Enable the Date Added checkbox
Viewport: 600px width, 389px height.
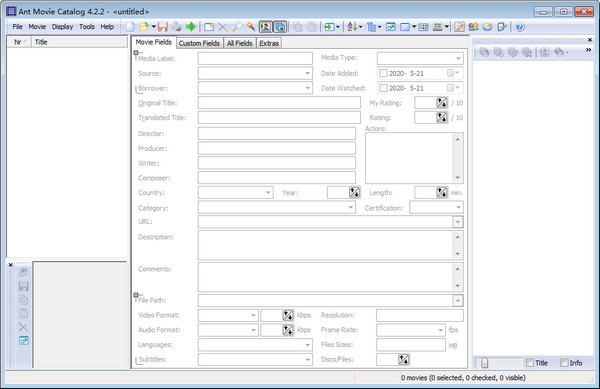tap(383, 73)
